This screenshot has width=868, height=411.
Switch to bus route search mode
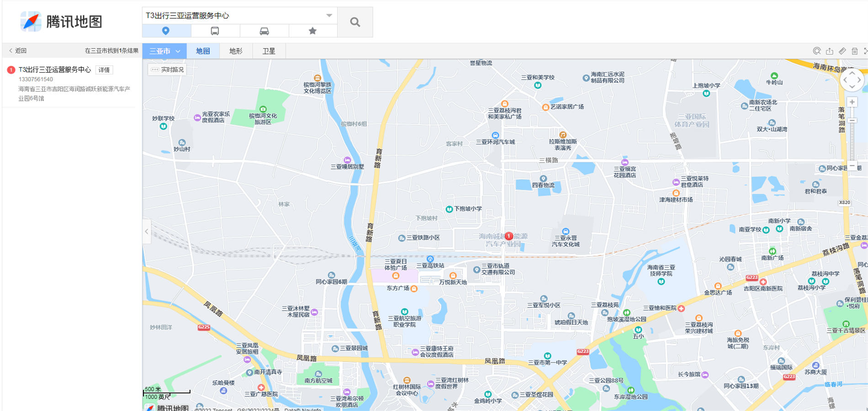tap(215, 31)
